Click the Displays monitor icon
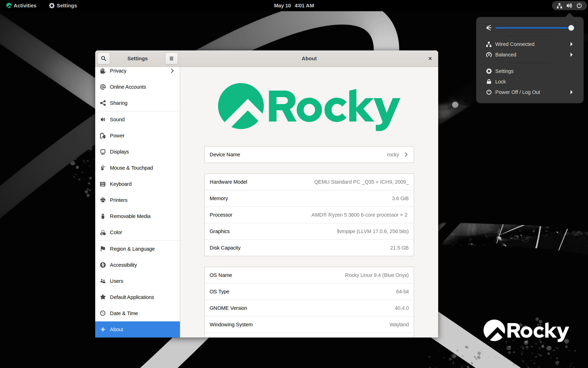 pos(103,152)
